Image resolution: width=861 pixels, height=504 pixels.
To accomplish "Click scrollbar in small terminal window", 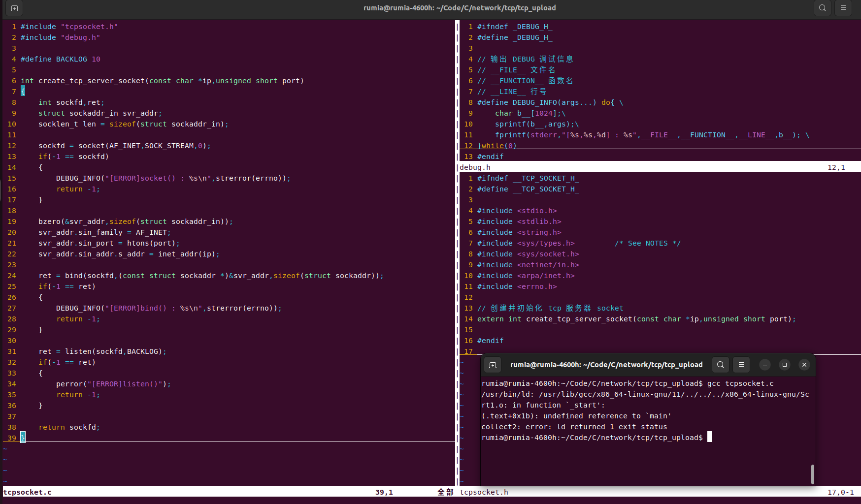I will [813, 474].
